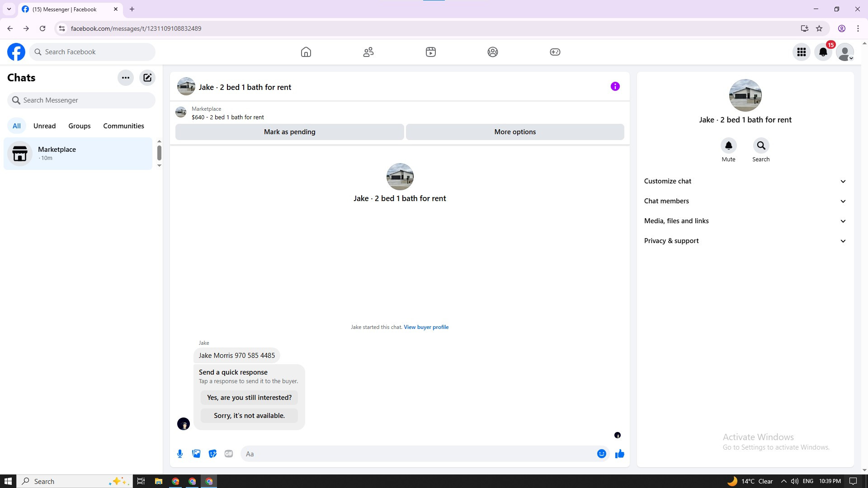The height and width of the screenshot is (488, 868).
Task: Attach a file using the photo icon
Action: tap(196, 454)
